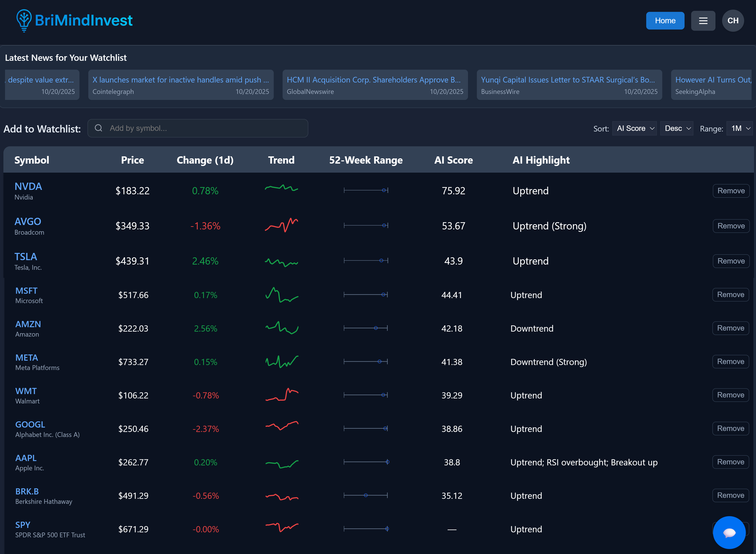Click the search magnifier icon

98,128
